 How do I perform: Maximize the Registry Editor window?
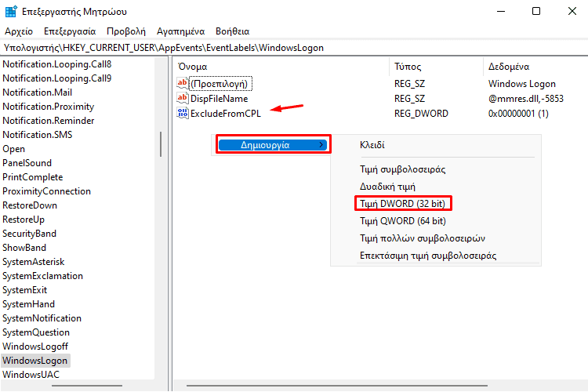[x=536, y=11]
